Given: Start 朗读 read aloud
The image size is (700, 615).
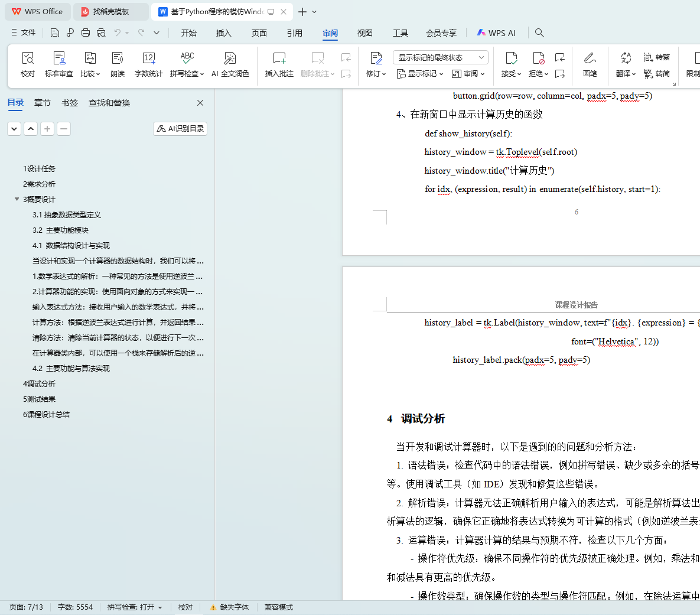Looking at the screenshot, I should tap(118, 58).
